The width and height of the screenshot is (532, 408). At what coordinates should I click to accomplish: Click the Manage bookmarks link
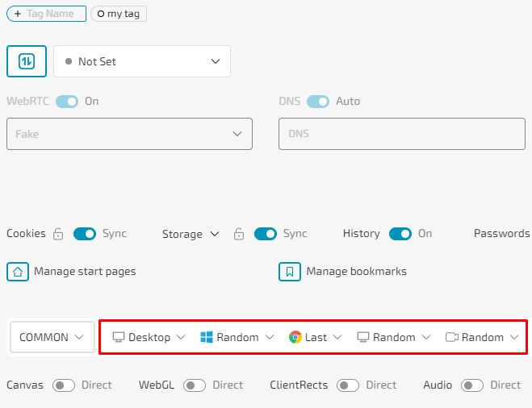[357, 272]
